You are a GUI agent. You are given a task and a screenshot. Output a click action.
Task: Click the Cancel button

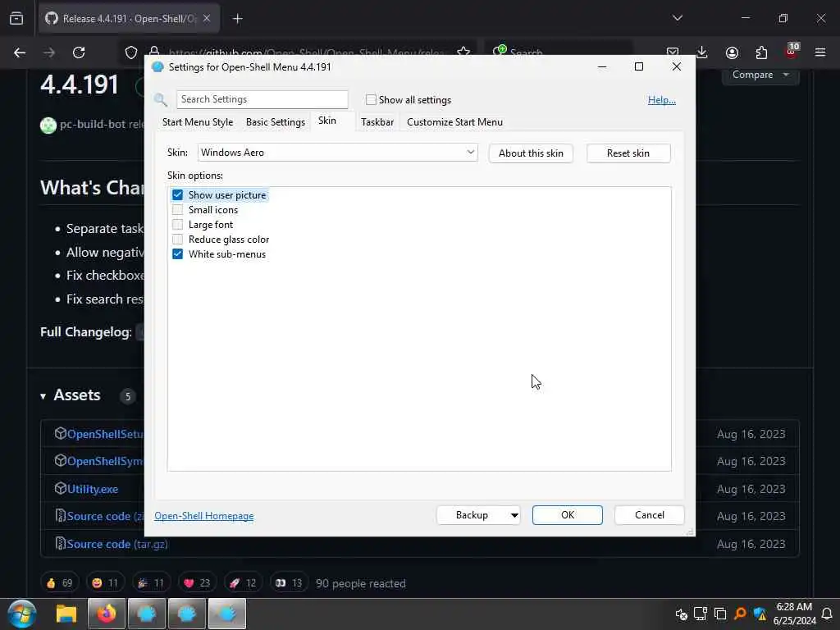pyautogui.click(x=650, y=515)
